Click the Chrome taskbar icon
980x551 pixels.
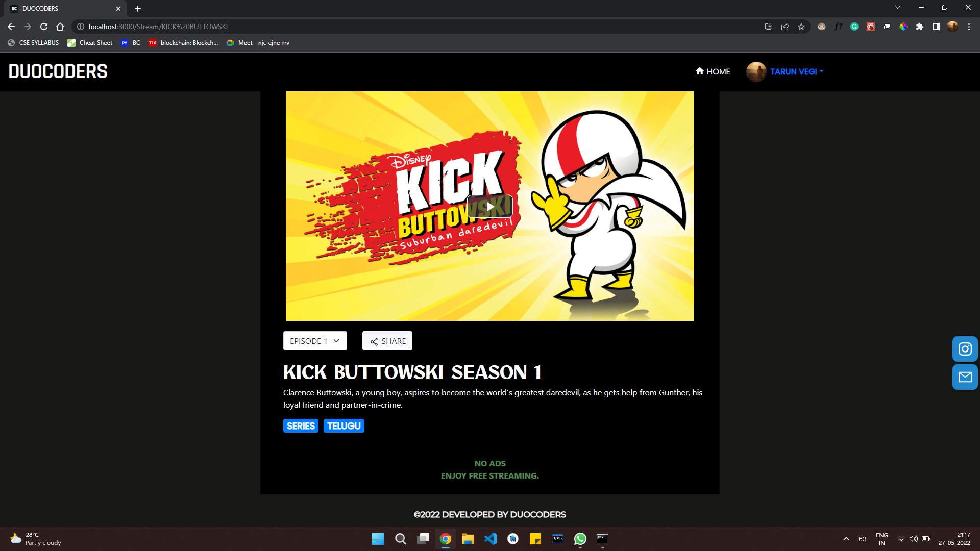[x=446, y=539]
